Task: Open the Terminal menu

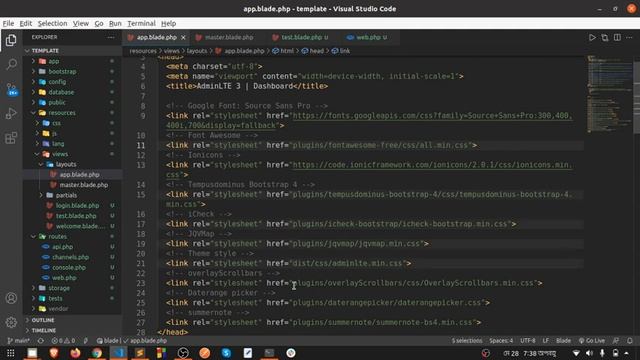Action: 141,23
